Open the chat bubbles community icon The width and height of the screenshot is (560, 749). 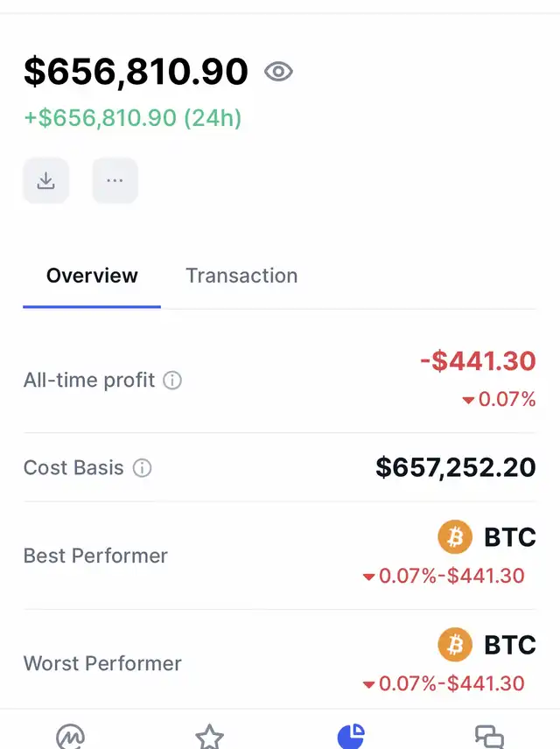pos(489,737)
